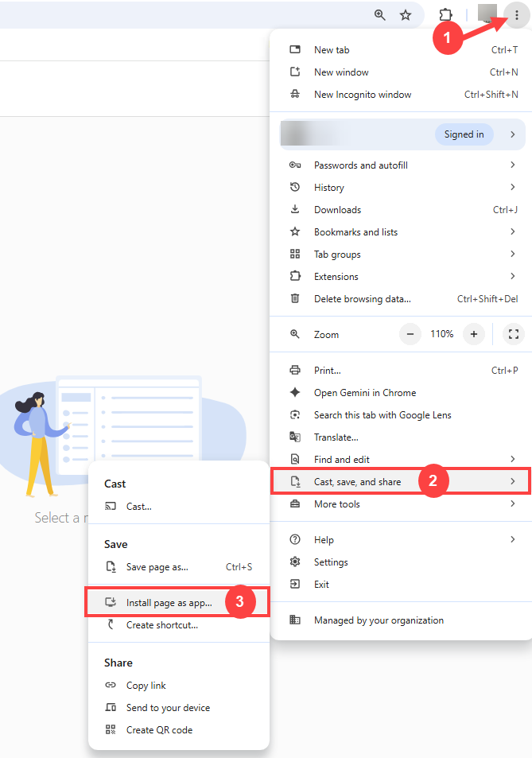Click the Extensions puzzle icon in toolbar

445,15
